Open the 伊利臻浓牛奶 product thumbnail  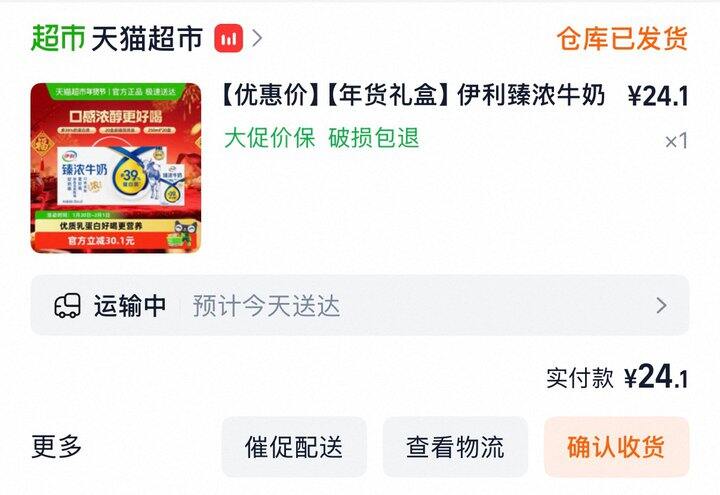(x=116, y=168)
